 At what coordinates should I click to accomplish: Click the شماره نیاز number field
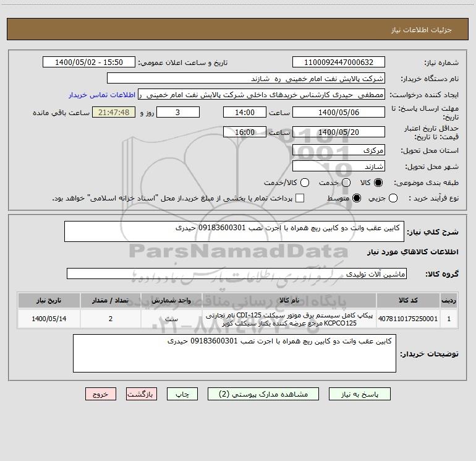click(x=339, y=62)
